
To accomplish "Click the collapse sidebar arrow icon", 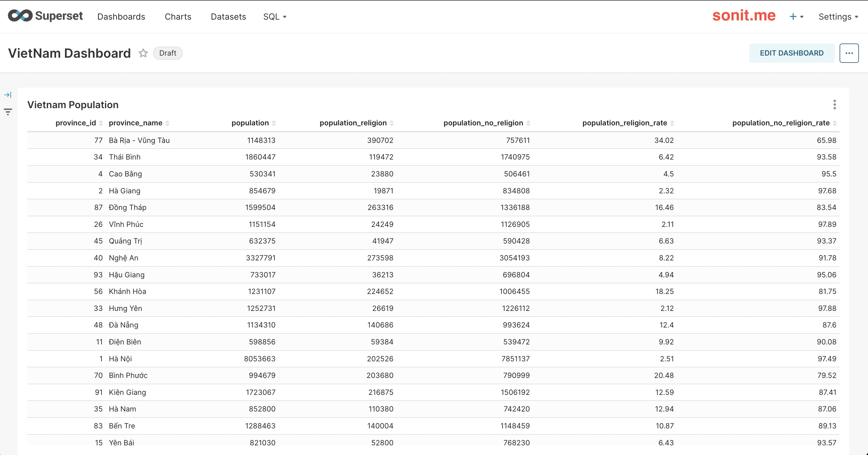I will [x=8, y=95].
